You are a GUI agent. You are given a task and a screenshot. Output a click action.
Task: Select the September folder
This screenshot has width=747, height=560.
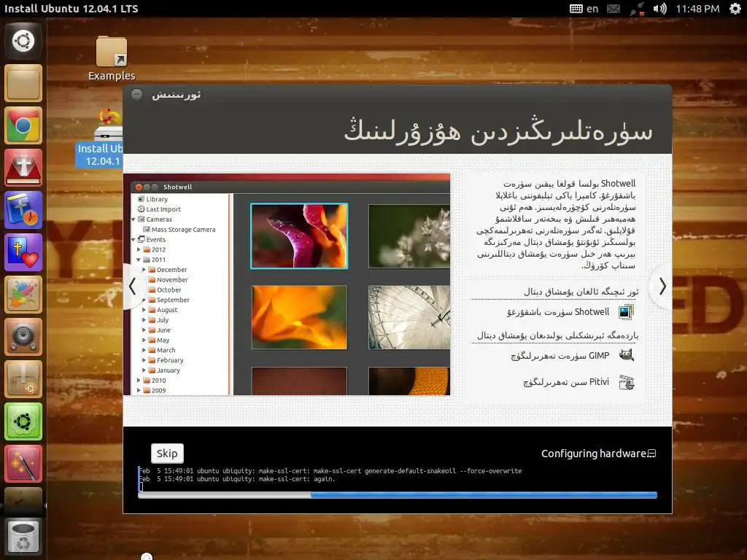169,300
